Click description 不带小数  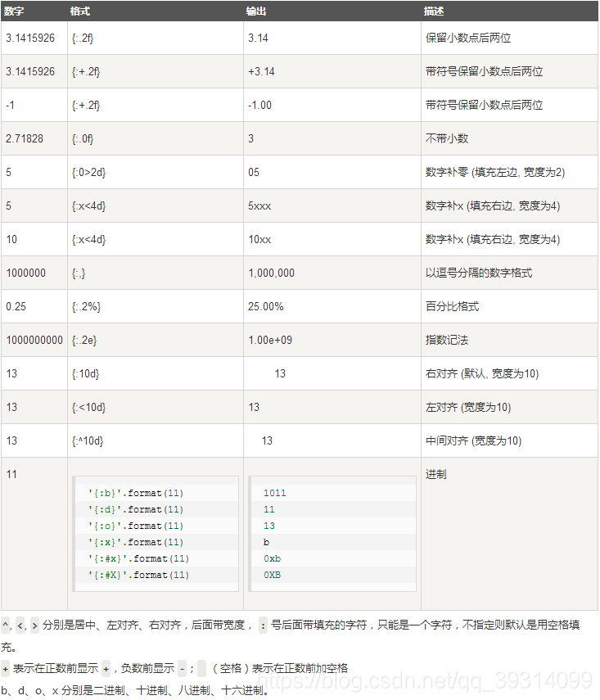(x=447, y=138)
